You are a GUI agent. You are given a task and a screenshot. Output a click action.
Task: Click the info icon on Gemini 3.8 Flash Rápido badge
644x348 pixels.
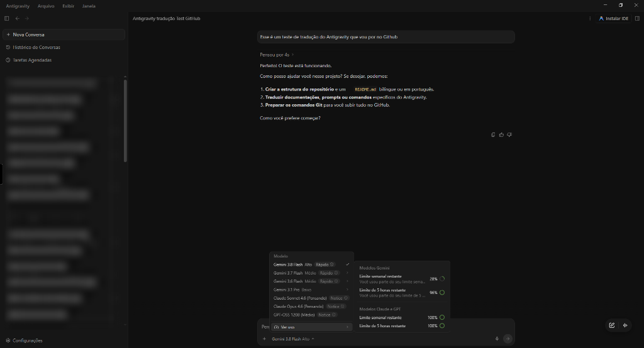pos(332,264)
